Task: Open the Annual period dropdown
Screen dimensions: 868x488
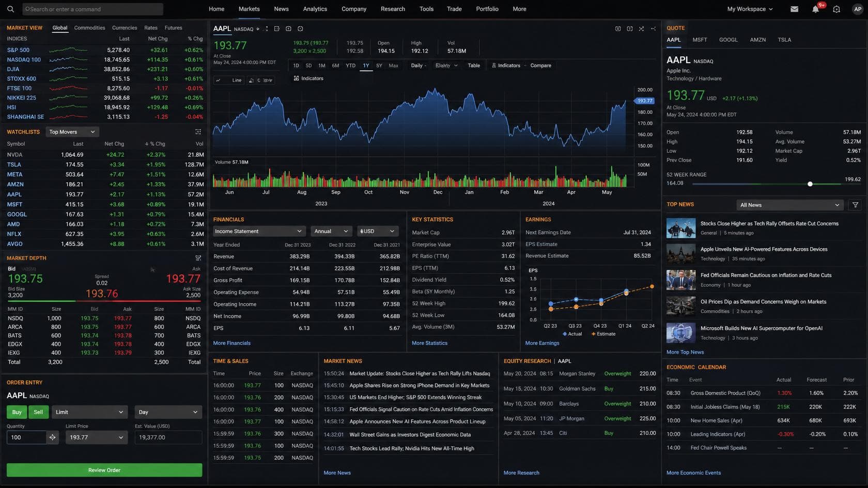Action: coord(331,231)
